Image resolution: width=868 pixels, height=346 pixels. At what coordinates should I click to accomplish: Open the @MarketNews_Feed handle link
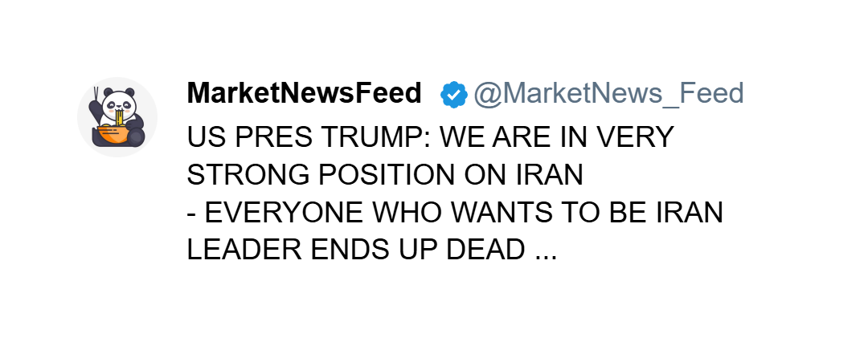click(608, 94)
